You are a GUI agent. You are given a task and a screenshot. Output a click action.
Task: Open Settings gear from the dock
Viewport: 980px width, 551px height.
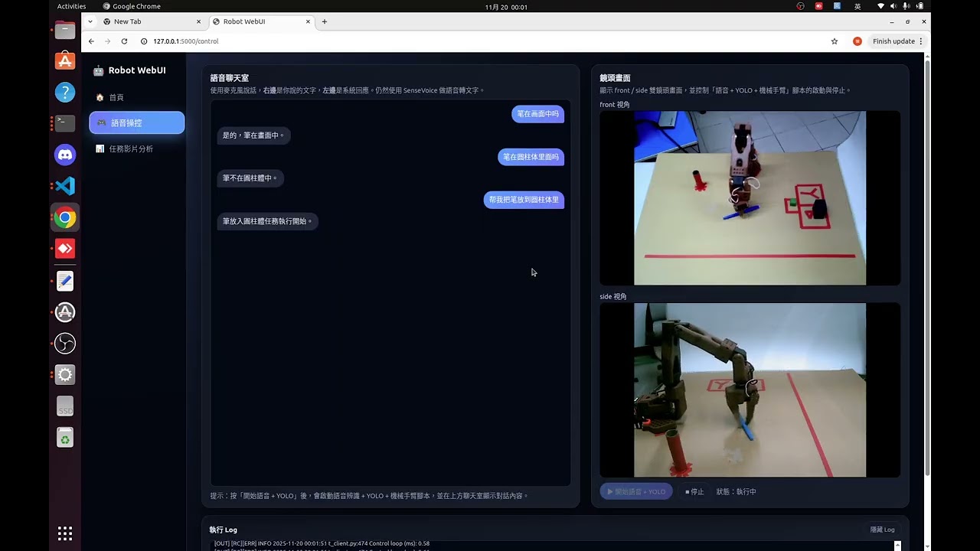tap(65, 375)
